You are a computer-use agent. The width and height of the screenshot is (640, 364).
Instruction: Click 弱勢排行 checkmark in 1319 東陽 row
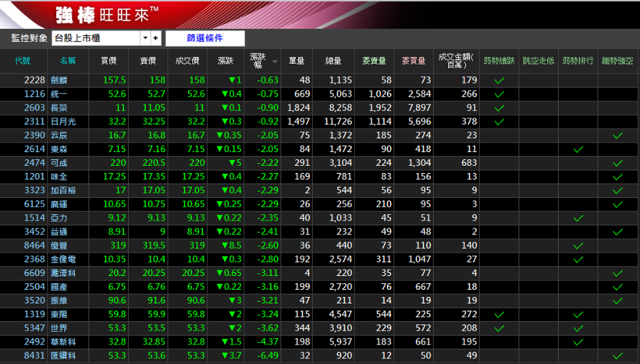(578, 315)
